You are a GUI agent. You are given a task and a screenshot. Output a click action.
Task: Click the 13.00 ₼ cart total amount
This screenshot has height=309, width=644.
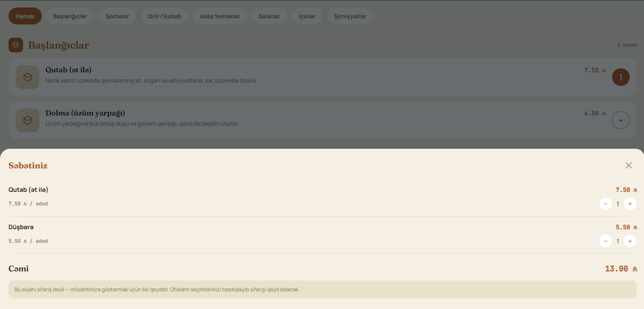click(x=621, y=269)
